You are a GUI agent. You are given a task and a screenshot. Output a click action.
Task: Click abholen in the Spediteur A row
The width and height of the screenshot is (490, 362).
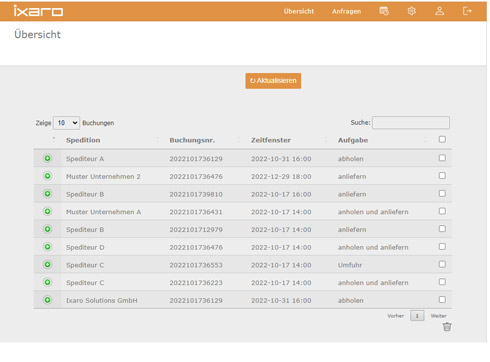pos(350,159)
